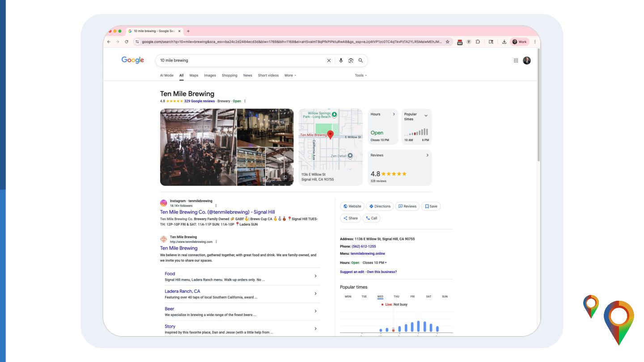
Task: Open Google Lens image search icon
Action: click(x=351, y=60)
